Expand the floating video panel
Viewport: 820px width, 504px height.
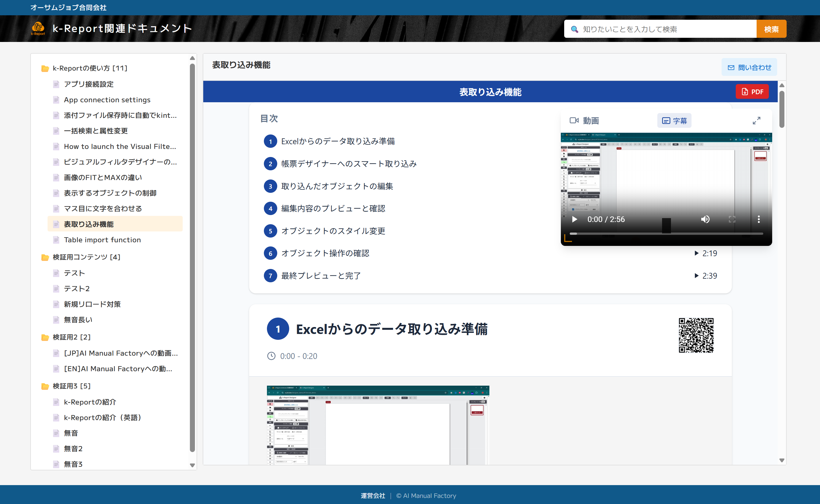point(756,121)
